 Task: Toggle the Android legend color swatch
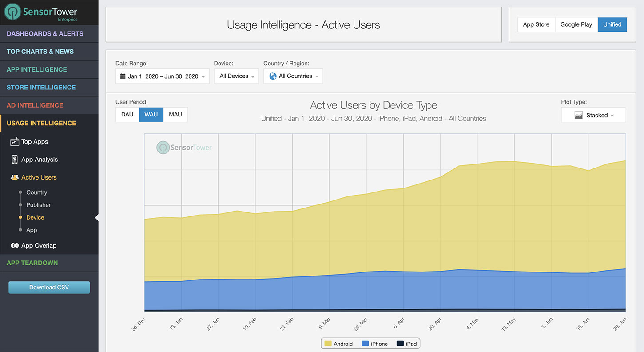tap(328, 344)
